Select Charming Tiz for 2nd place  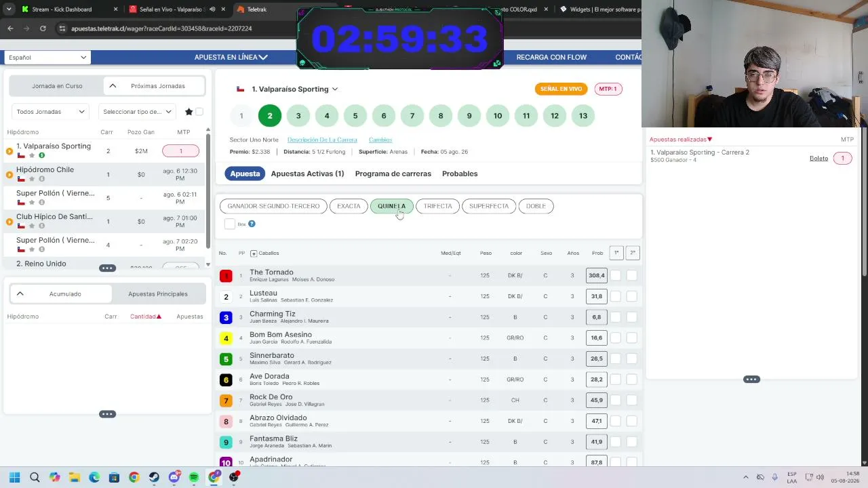tap(632, 317)
